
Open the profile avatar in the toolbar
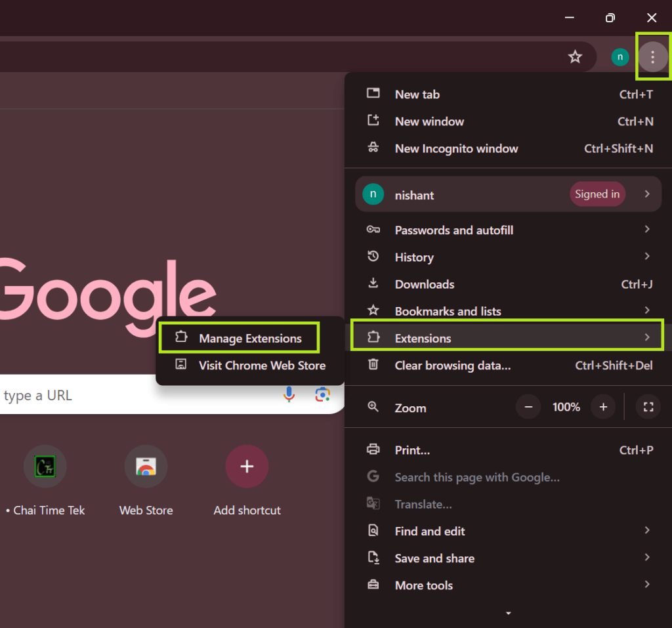click(x=619, y=56)
